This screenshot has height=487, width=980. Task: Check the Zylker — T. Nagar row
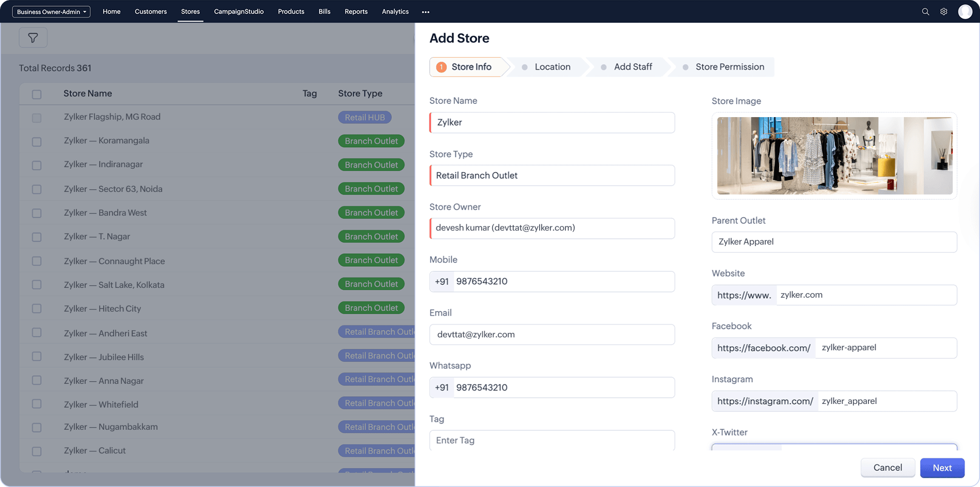coord(36,237)
